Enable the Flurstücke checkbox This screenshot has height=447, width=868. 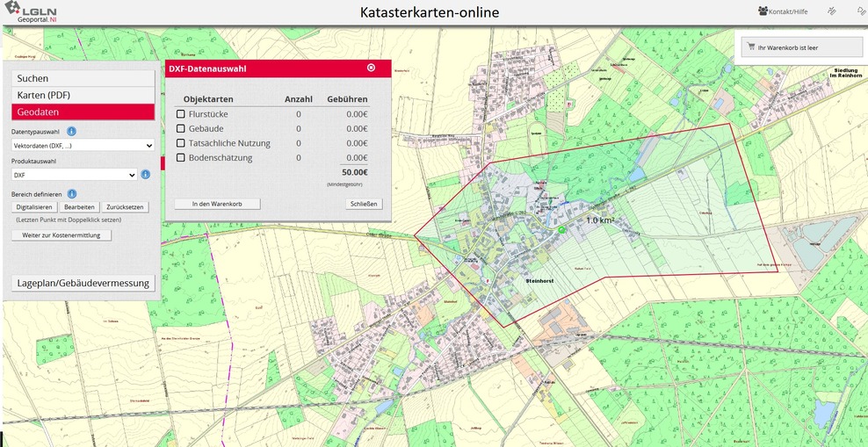pos(181,114)
